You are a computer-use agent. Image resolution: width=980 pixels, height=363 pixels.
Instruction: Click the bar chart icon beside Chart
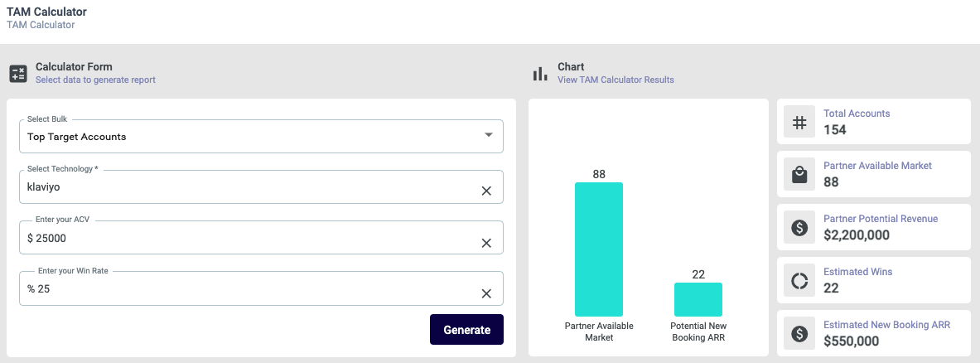click(x=540, y=74)
